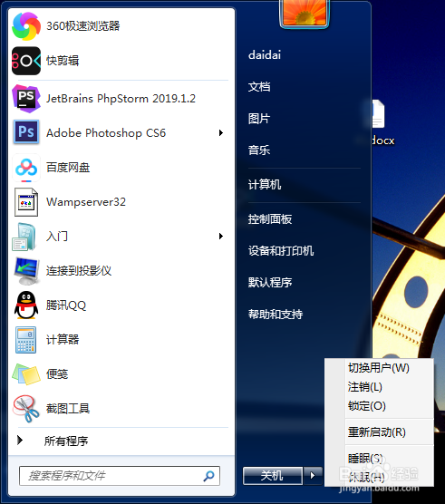
Task: Click the 360极速浏览器 text label
Action: [82, 26]
